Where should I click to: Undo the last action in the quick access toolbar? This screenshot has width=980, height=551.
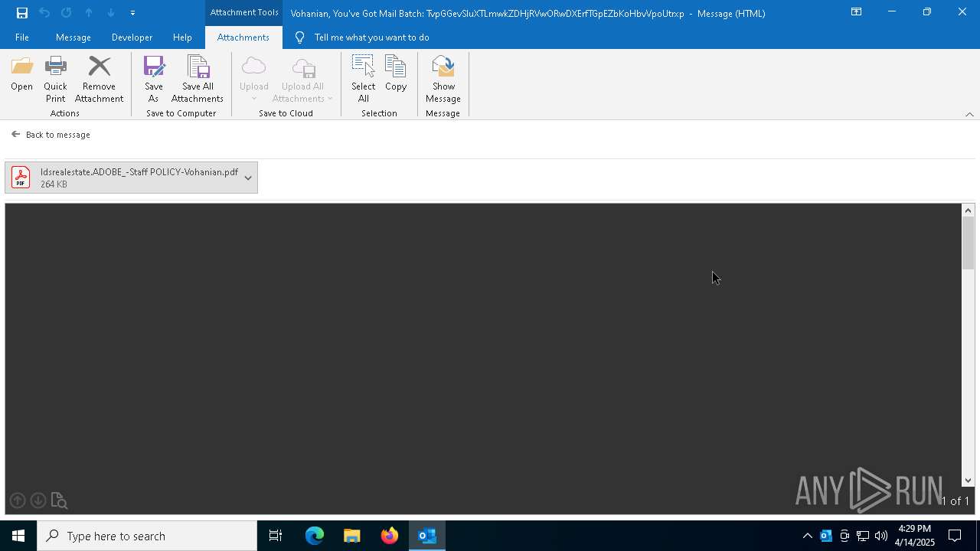[x=44, y=12]
